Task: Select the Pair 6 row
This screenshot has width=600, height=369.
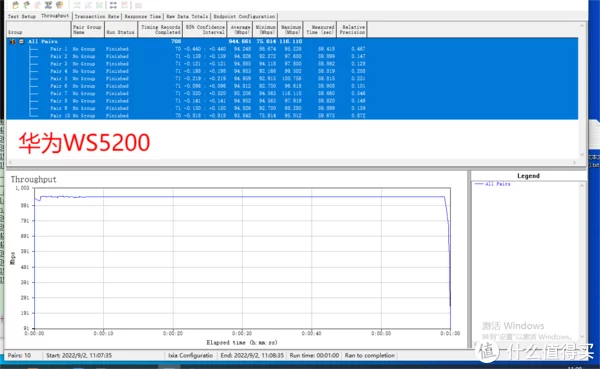Action: pos(292,86)
